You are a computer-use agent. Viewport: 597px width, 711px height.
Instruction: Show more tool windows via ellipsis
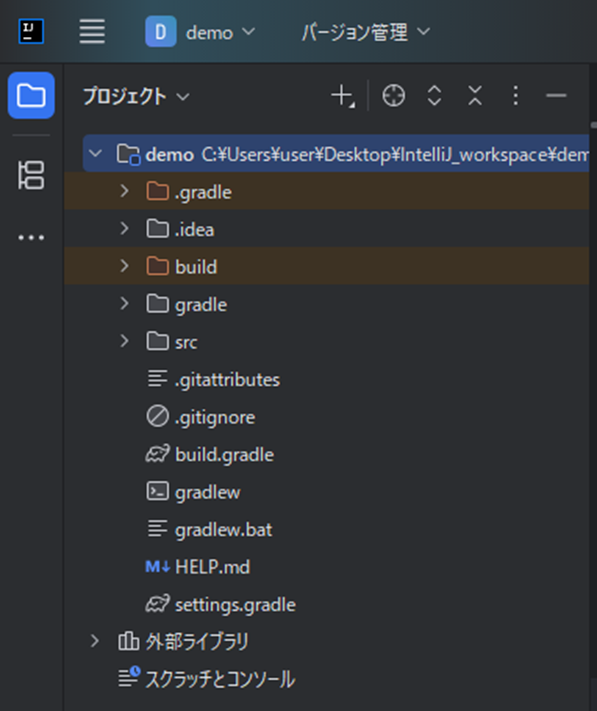(31, 238)
